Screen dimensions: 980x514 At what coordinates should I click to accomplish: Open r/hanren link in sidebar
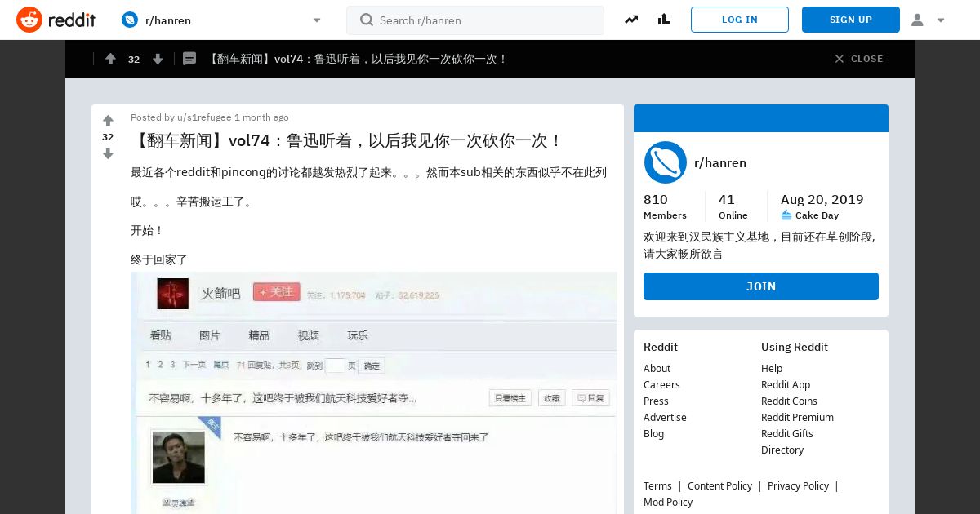click(x=720, y=162)
